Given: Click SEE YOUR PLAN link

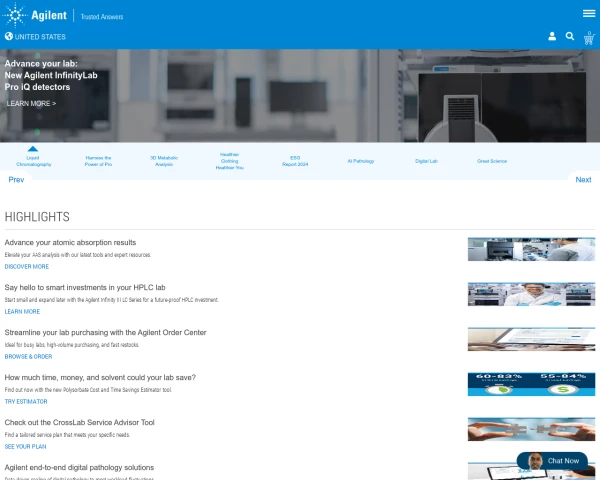Looking at the screenshot, I should coord(25,446).
